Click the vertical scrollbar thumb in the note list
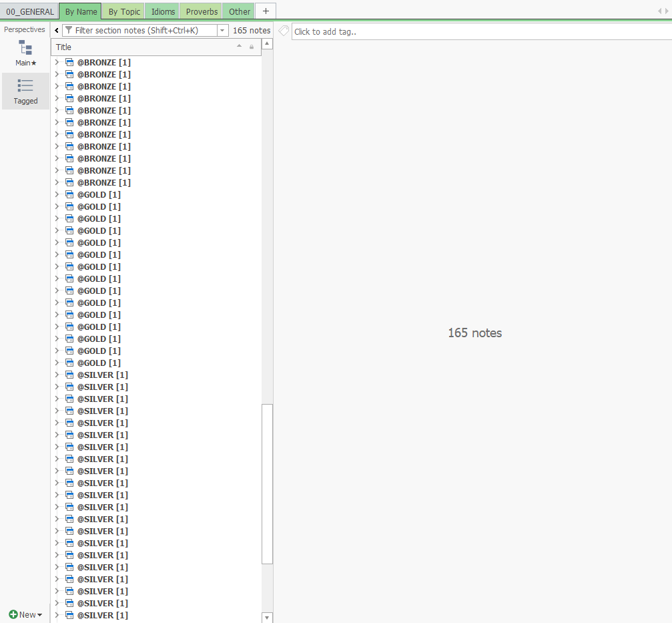Viewport: 672px width, 623px height. pyautogui.click(x=267, y=484)
